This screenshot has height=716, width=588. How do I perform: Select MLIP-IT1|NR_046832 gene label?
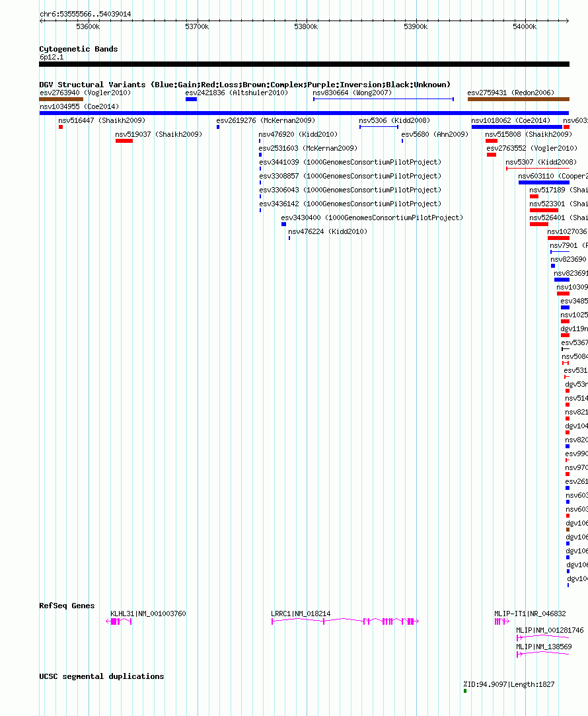pos(530,614)
